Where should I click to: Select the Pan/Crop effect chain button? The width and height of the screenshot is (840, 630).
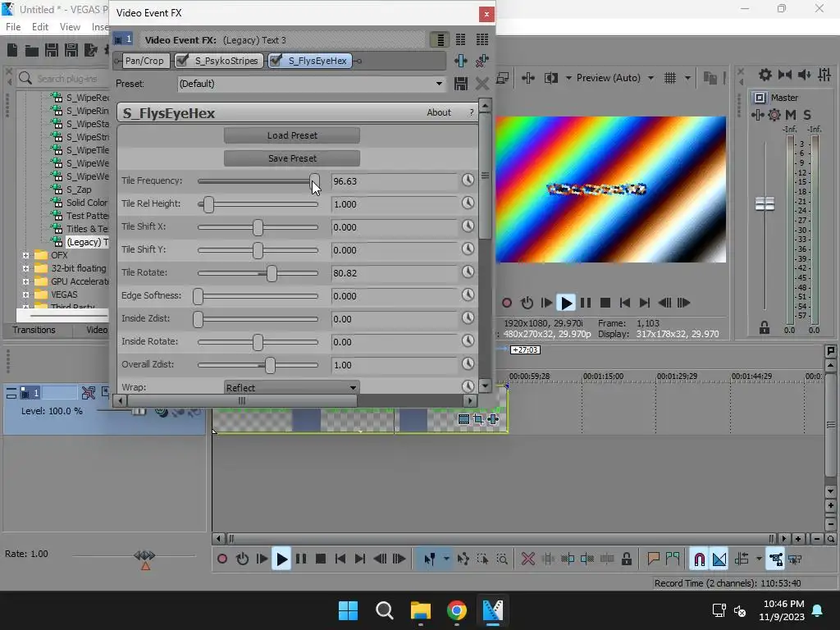click(x=144, y=61)
